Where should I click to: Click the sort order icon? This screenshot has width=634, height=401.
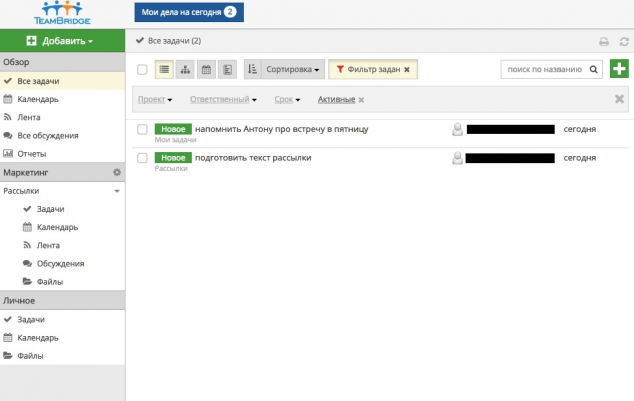point(253,69)
